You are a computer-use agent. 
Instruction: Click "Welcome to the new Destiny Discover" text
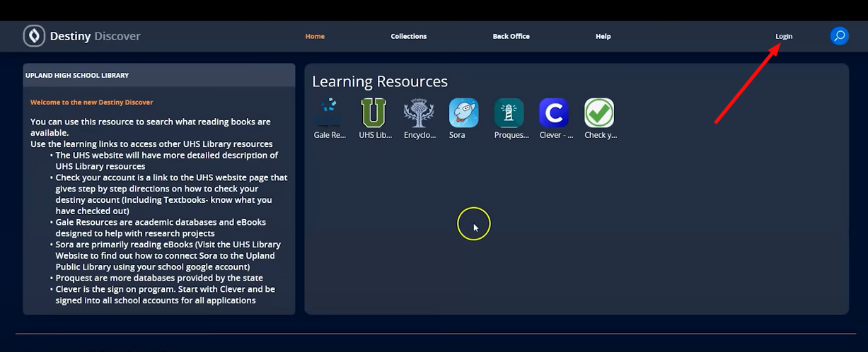[x=91, y=102]
